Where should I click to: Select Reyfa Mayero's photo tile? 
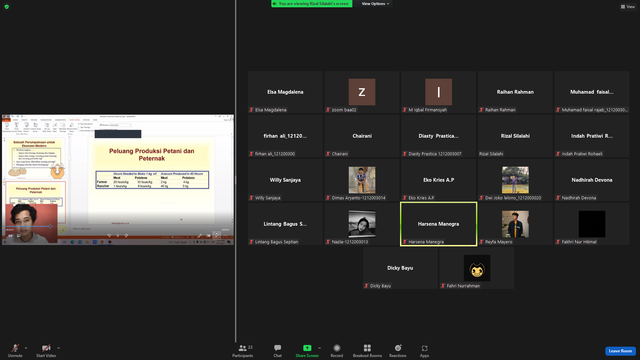515,224
